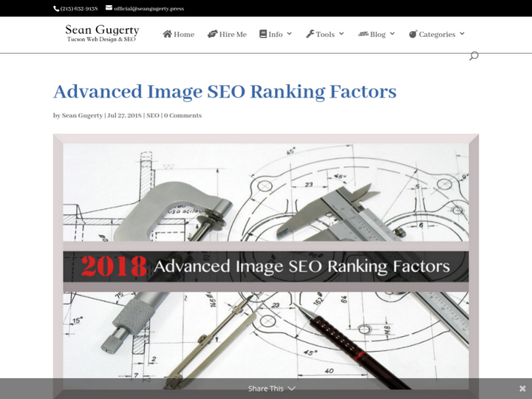Click the Tucson Web Design & SEO tagline
Screen dimensions: 532x399
click(x=101, y=39)
